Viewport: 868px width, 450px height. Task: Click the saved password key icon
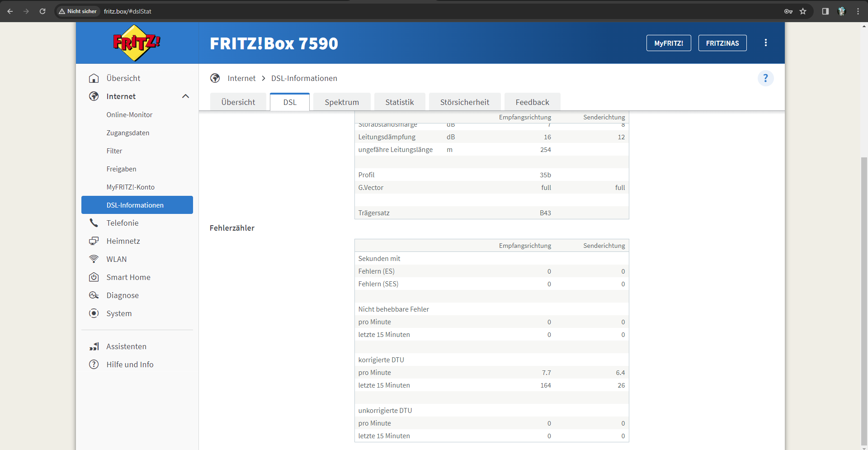pyautogui.click(x=788, y=11)
